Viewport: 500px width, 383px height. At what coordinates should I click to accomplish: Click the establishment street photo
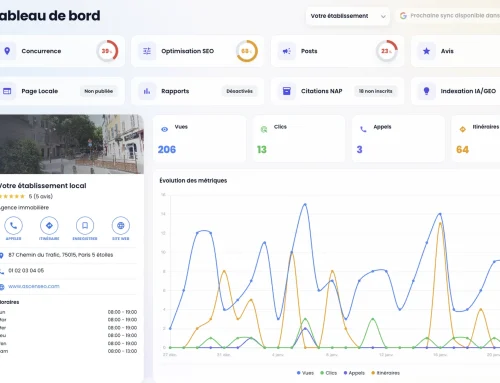(72, 144)
